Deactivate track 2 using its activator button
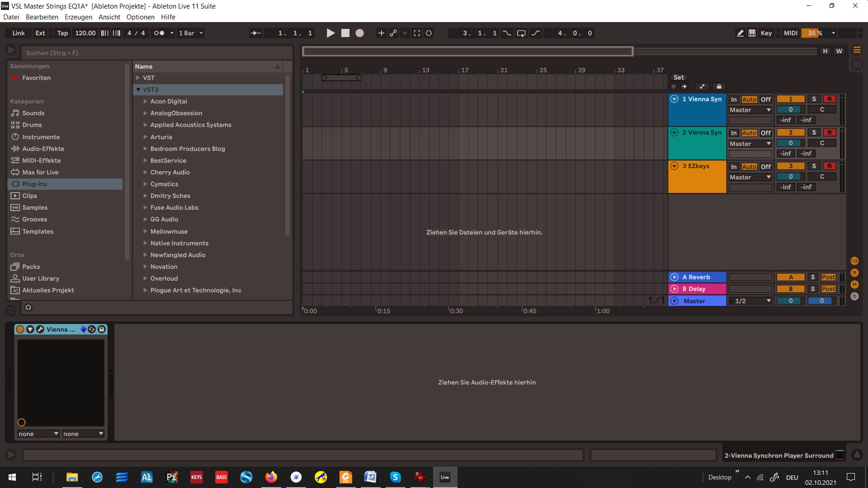The height and width of the screenshot is (488, 868). 790,133
